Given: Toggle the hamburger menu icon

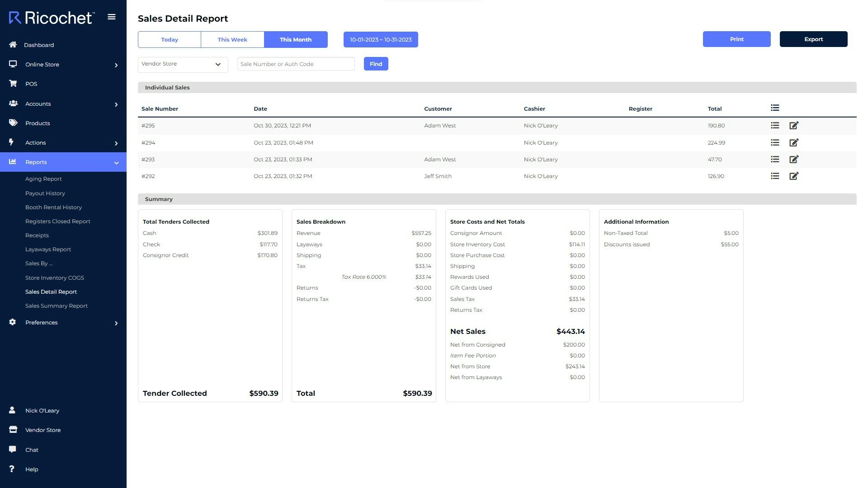Looking at the screenshot, I should [112, 17].
